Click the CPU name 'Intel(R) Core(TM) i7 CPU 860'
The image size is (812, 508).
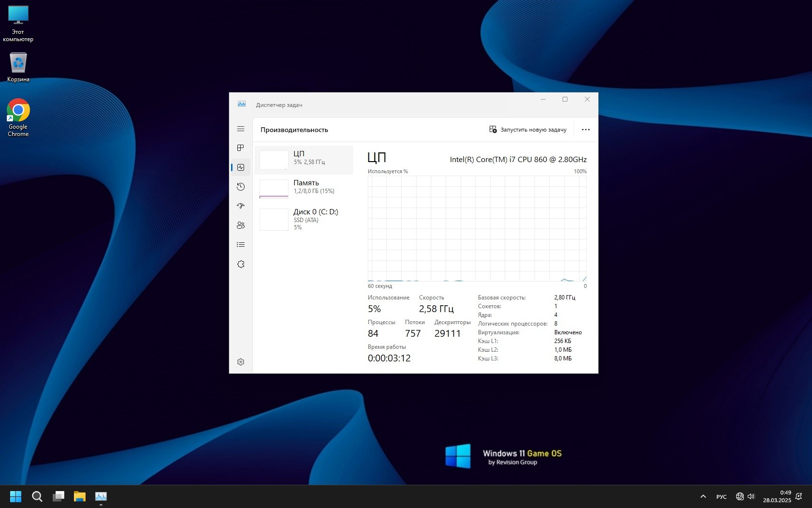(x=518, y=159)
